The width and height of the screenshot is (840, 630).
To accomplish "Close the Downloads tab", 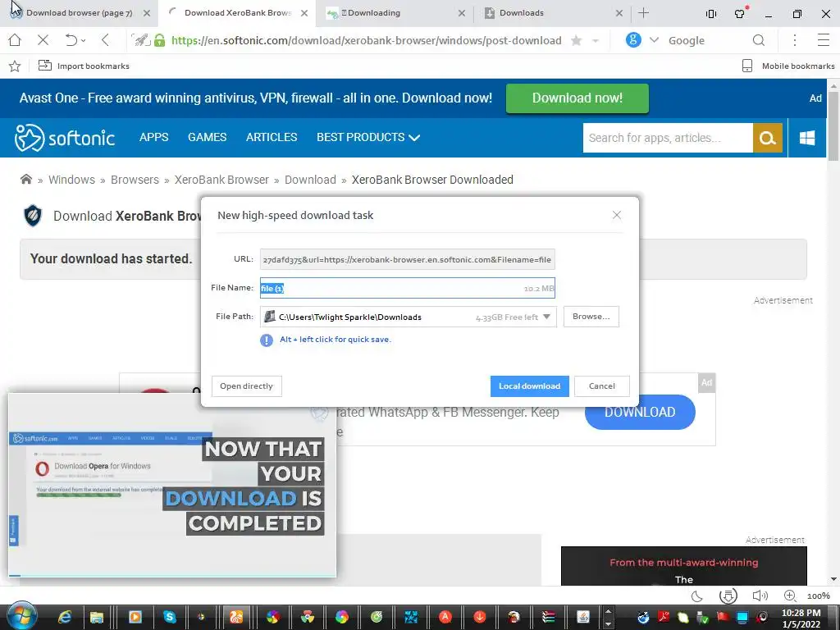I will click(x=619, y=13).
